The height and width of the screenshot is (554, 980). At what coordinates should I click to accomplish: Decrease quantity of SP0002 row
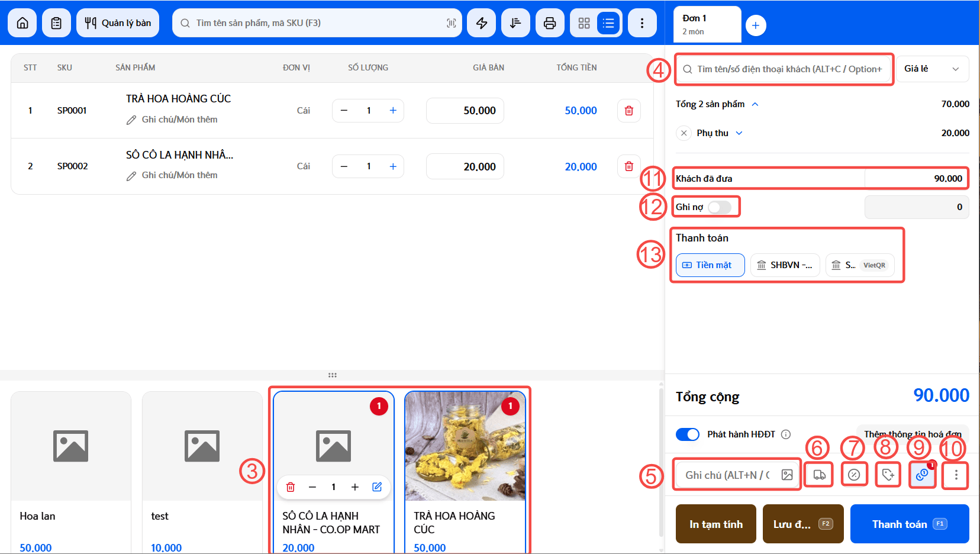[x=344, y=166]
